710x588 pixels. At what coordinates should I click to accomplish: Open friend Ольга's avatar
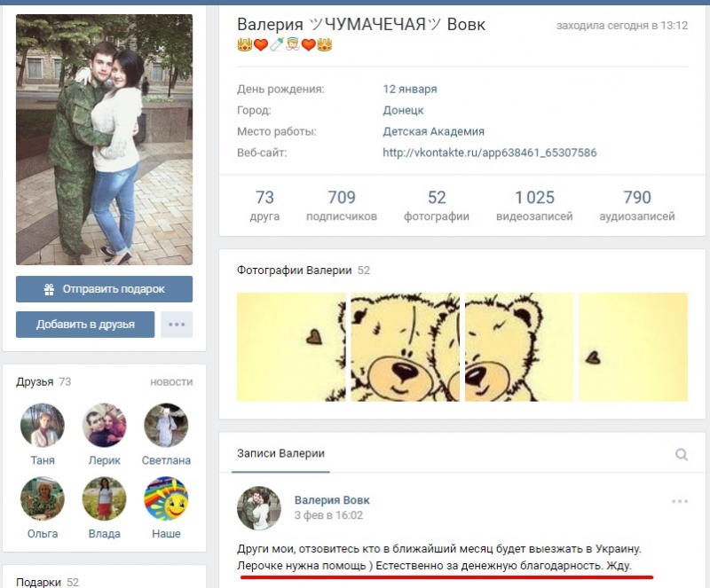pos(43,498)
